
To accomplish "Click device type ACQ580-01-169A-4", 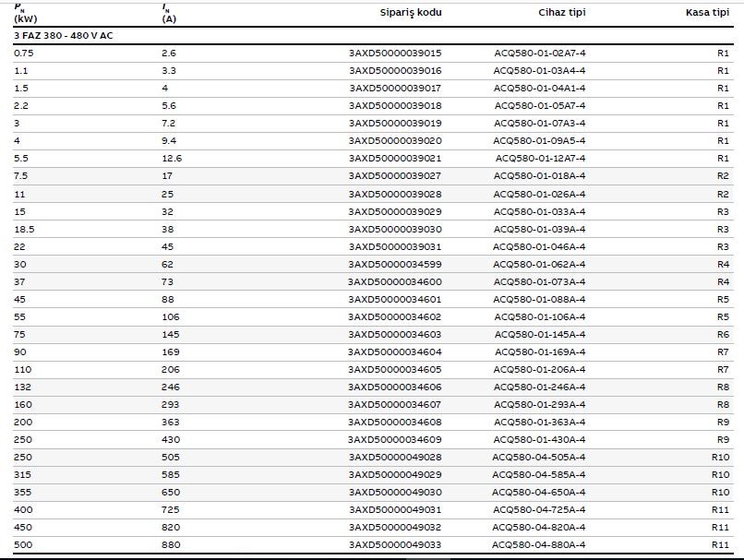I will tap(540, 352).
